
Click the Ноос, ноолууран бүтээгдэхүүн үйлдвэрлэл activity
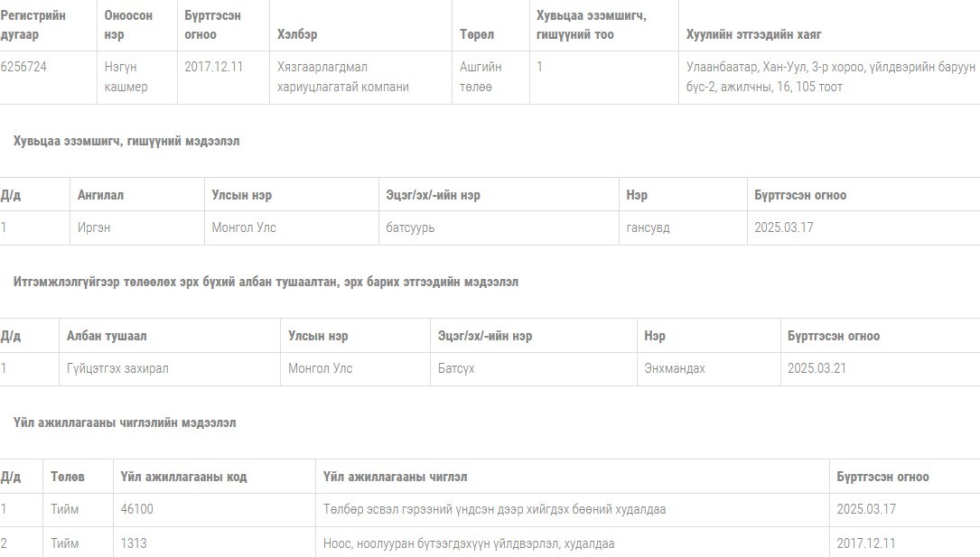point(469,543)
